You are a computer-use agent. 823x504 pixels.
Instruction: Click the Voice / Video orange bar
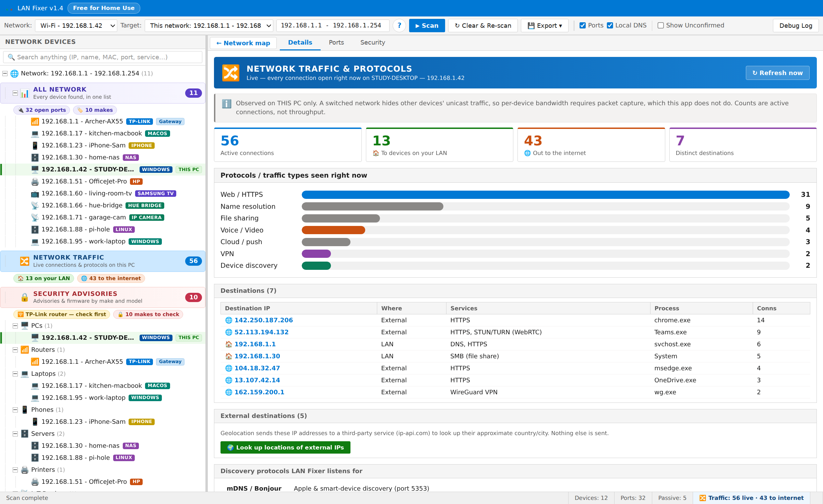pyautogui.click(x=333, y=230)
